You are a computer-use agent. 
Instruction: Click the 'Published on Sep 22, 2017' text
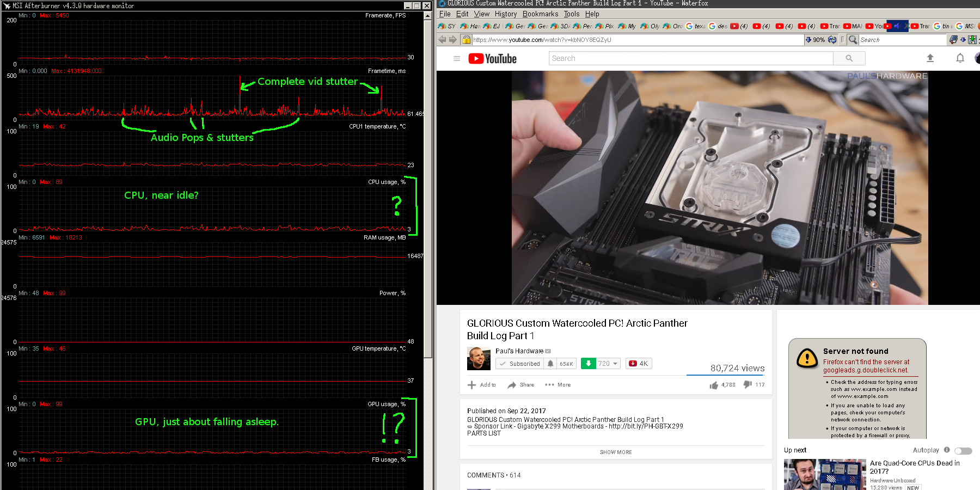(506, 411)
